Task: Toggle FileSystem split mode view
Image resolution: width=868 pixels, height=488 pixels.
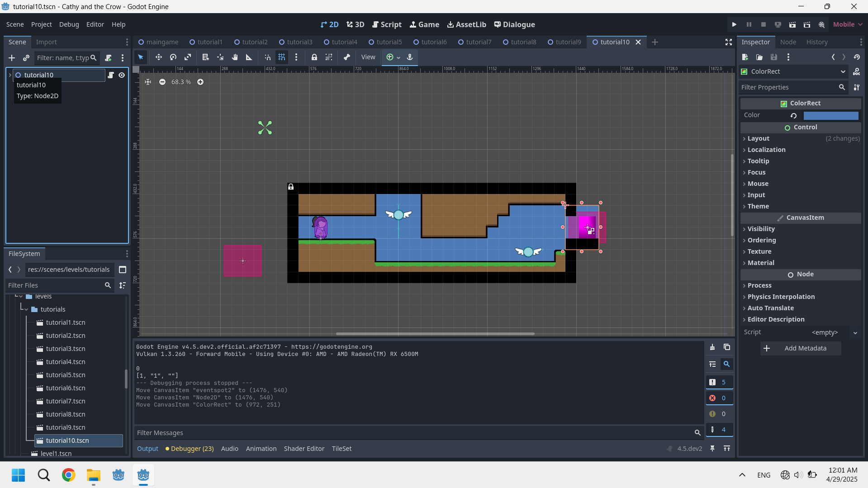Action: pos(123,270)
